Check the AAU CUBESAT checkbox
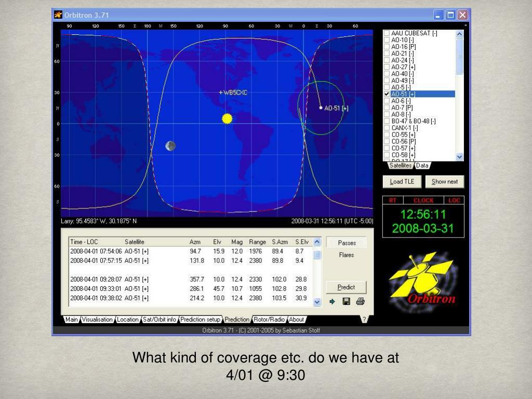Image resolution: width=532 pixels, height=399 pixels. tap(387, 33)
